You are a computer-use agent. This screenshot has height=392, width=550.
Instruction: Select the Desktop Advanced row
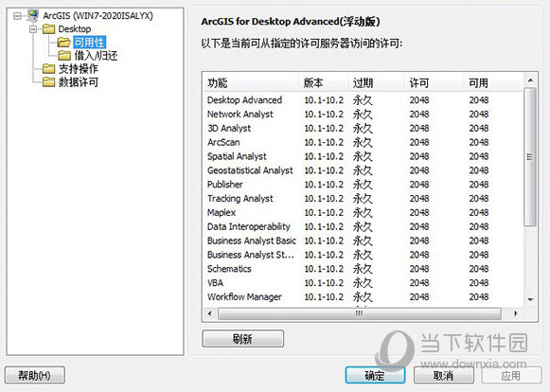click(364, 100)
